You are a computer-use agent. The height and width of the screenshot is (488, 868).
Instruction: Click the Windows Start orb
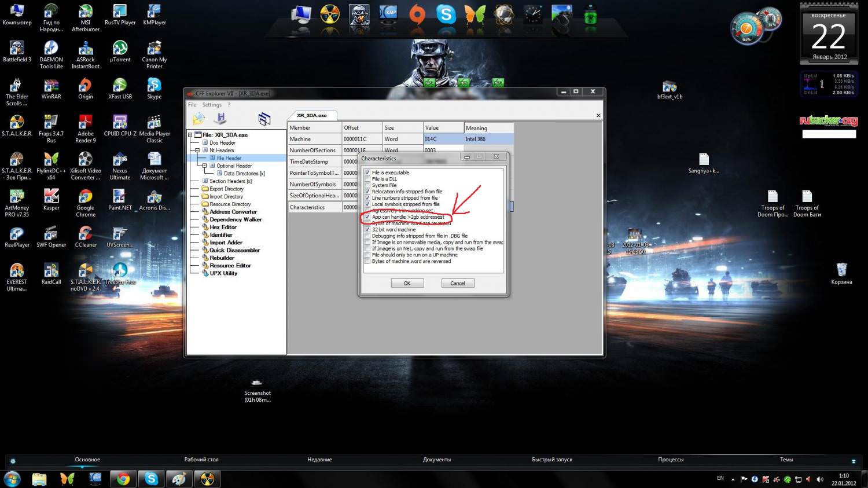pos(12,479)
